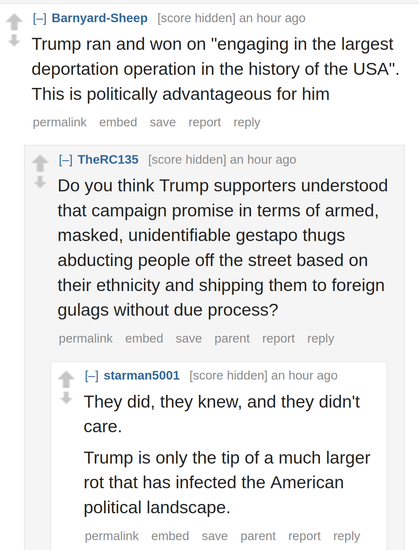This screenshot has width=419, height=550.
Task: Reply to Barnyard-Sheep's comment
Action: [x=247, y=122]
